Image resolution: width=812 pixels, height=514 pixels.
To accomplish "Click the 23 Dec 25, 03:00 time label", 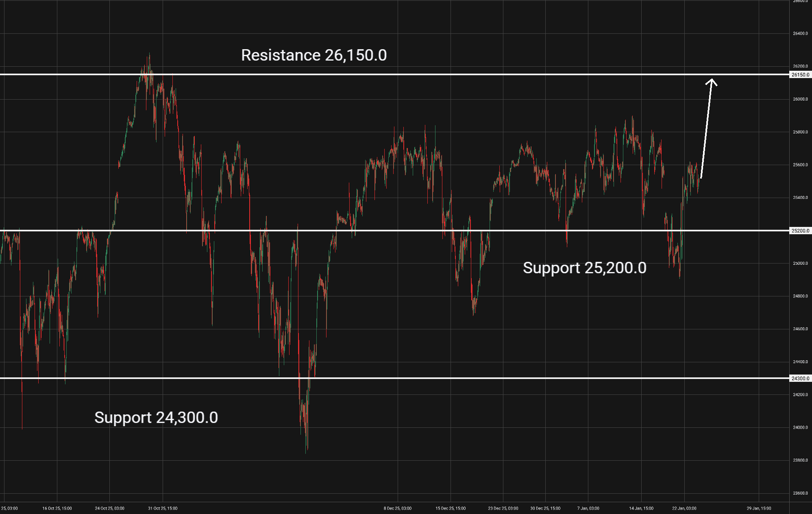I will pos(503,508).
